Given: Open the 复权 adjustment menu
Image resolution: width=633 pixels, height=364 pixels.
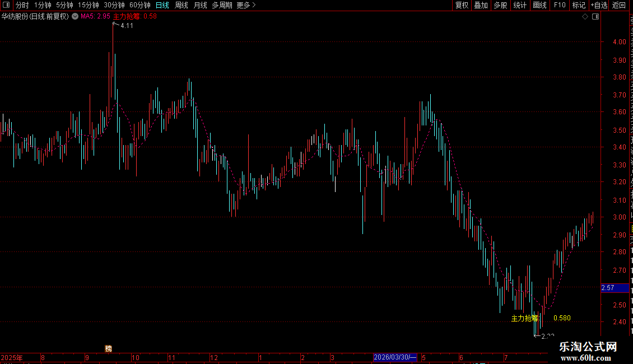Looking at the screenshot, I should tap(462, 5).
